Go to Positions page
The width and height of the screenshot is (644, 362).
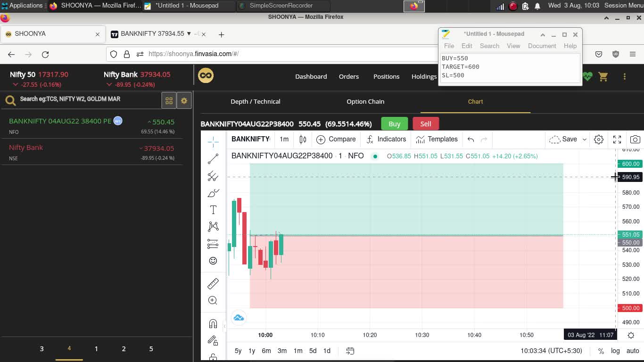pos(386,76)
